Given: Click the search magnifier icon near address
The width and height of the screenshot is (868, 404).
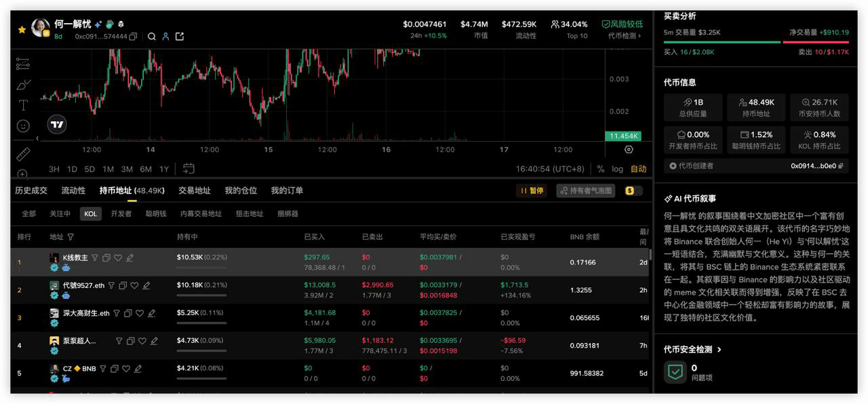Looking at the screenshot, I should [152, 37].
